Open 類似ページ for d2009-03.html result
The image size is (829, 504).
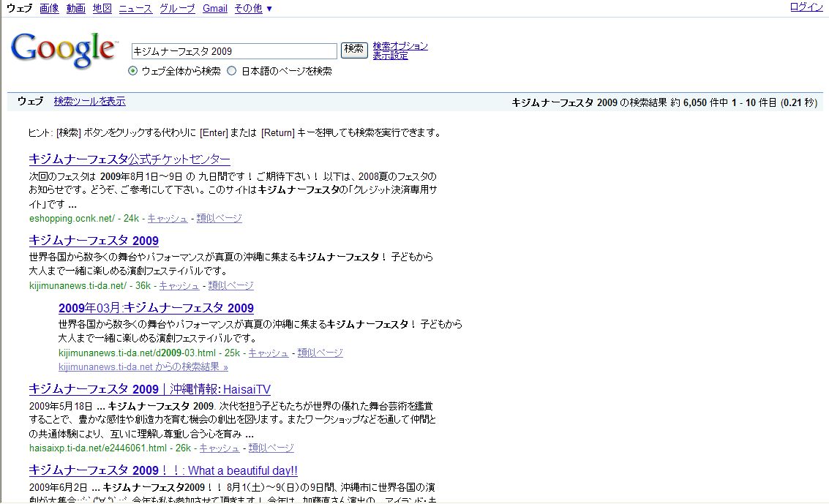(320, 353)
